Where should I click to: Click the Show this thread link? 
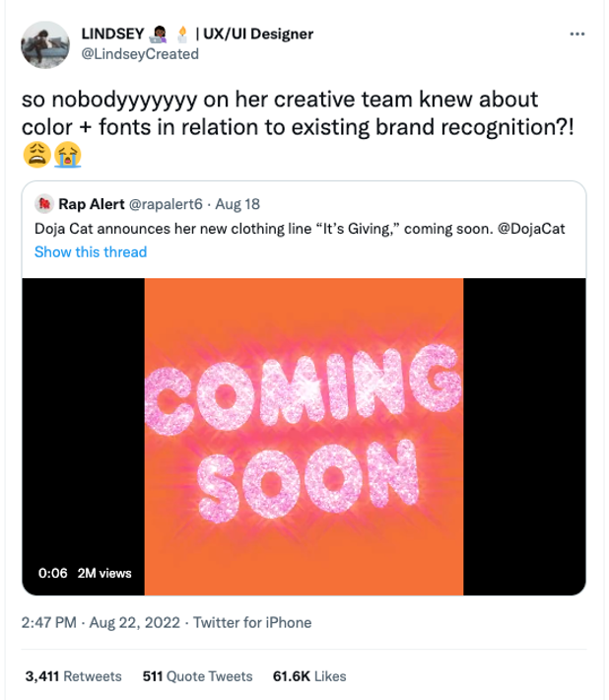(x=91, y=251)
